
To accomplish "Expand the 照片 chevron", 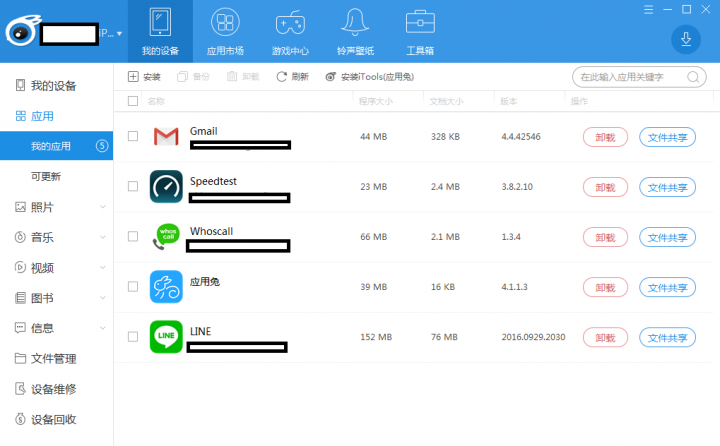I will [103, 207].
